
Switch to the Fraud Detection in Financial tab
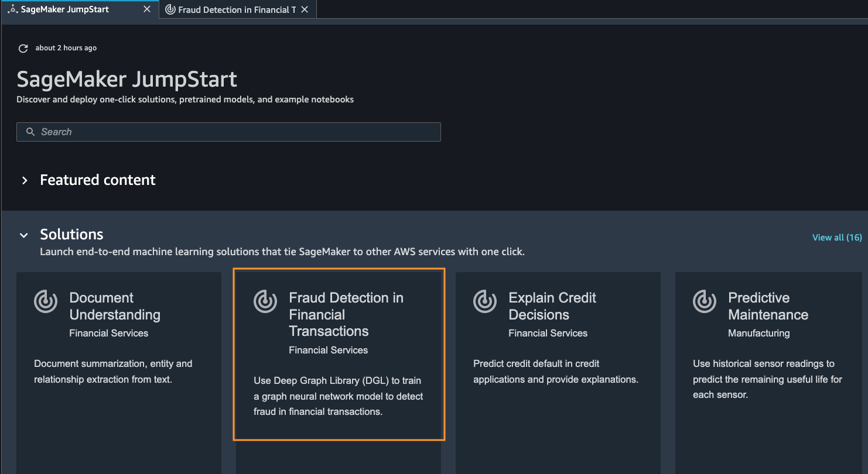pos(237,9)
